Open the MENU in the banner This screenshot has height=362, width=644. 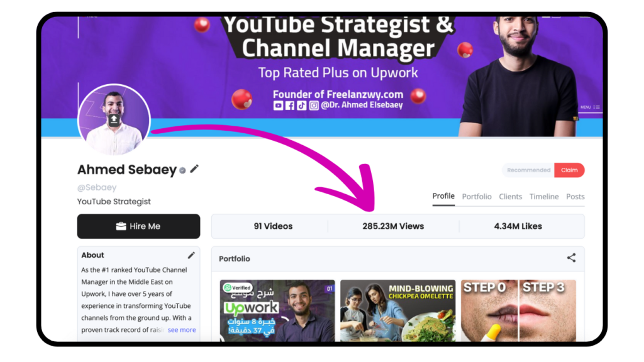tap(590, 107)
